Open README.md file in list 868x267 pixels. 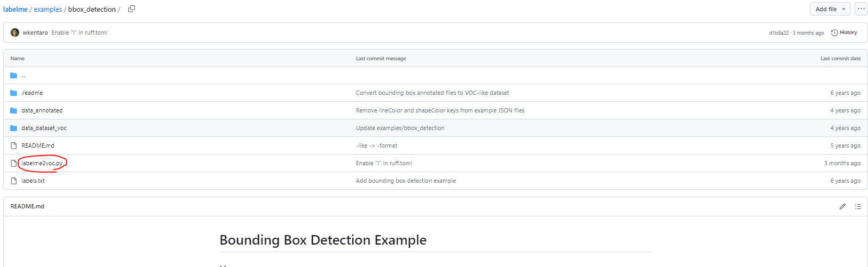coord(37,145)
